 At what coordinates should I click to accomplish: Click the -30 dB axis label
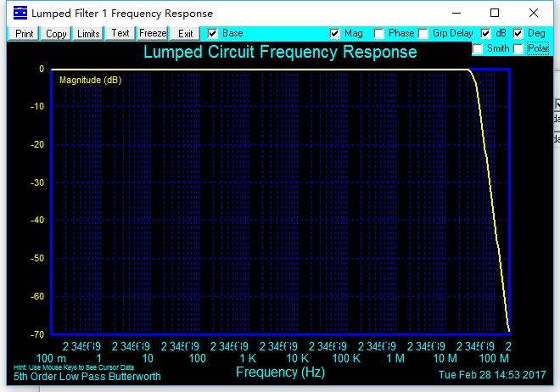point(37,182)
